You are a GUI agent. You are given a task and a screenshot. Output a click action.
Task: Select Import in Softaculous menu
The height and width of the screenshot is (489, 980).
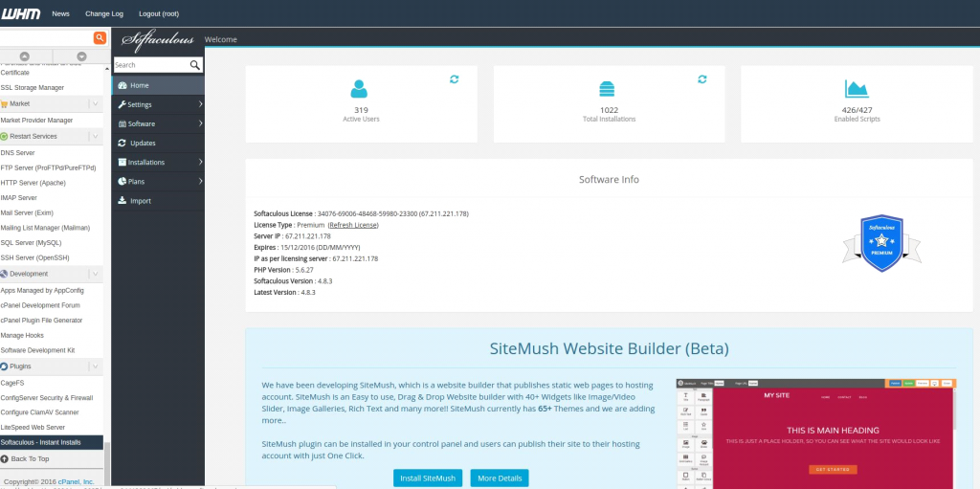pos(158,201)
